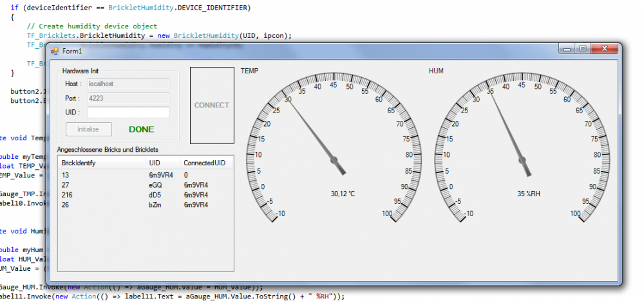Image resolution: width=644 pixels, height=301 pixels.
Task: Click the UID column header in list
Action: 163,163
